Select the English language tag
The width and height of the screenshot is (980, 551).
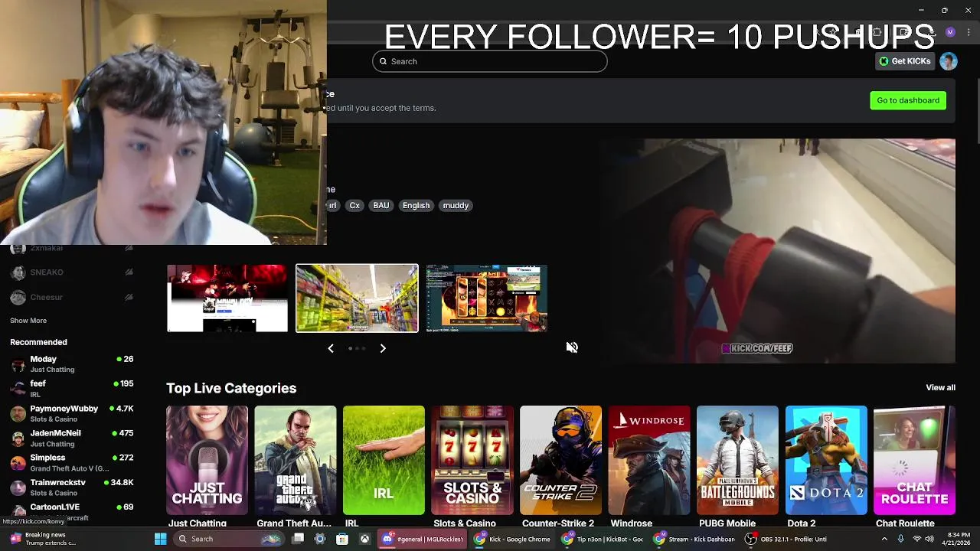tap(416, 205)
